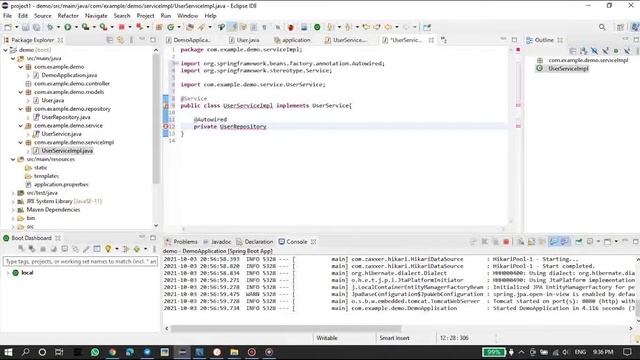Toggle Hide Static Members in Outline toolbar
The image size is (640, 360).
605,51
